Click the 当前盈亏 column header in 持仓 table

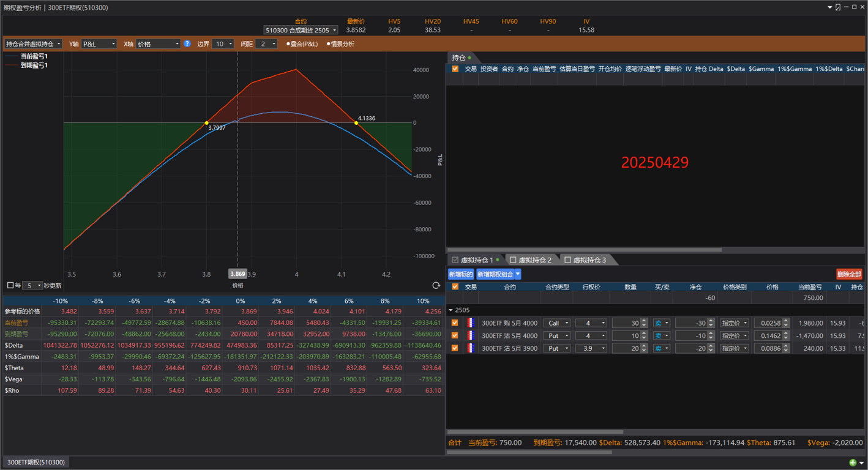click(544, 69)
